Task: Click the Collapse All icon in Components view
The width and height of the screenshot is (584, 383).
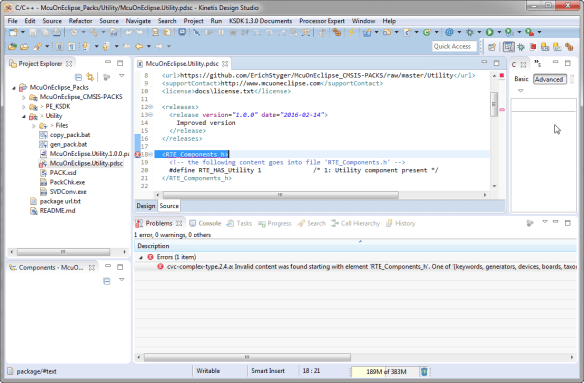Action: click(x=107, y=281)
